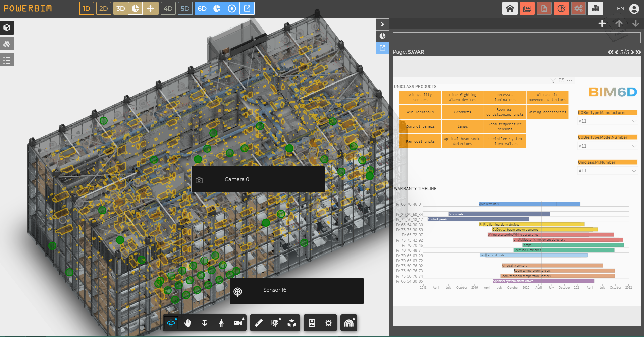Viewport: 644px width, 337px height.
Task: Toggle the 3D view mode button
Action: [x=120, y=8]
